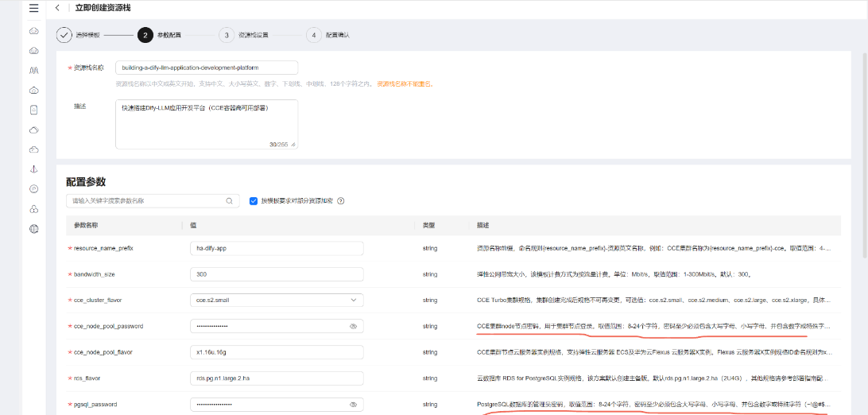This screenshot has width=868, height=415.
Task: Open the hamburger menu in the sidebar
Action: pyautogui.click(x=33, y=8)
